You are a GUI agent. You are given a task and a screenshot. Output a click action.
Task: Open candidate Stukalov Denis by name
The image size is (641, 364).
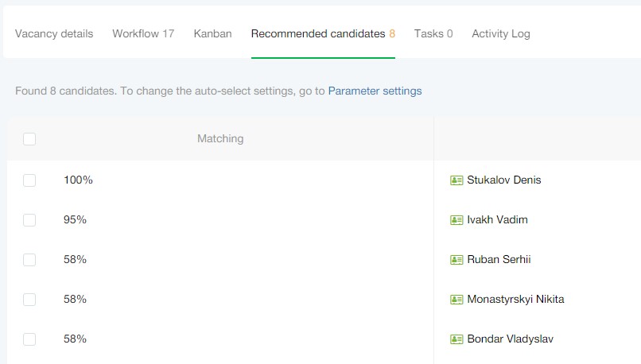[x=504, y=180]
